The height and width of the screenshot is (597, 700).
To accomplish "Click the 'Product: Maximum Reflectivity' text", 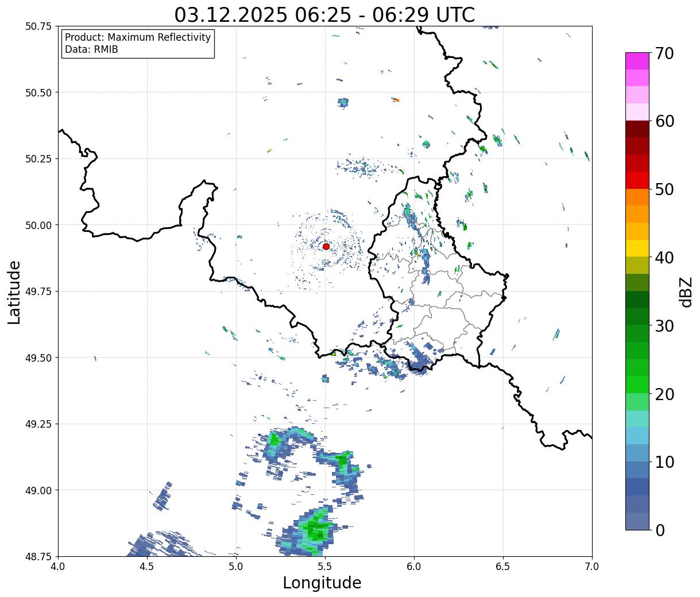I will pyautogui.click(x=138, y=37).
